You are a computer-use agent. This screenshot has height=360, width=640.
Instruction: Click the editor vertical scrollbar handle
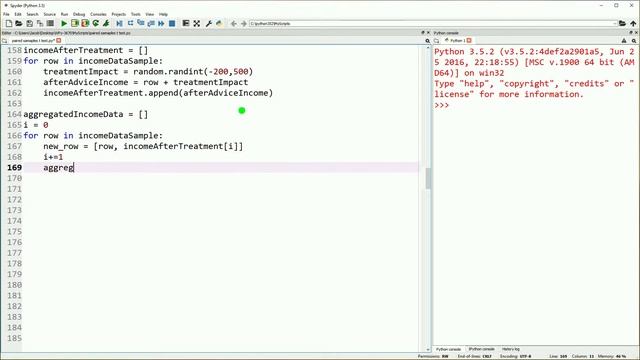[428, 178]
